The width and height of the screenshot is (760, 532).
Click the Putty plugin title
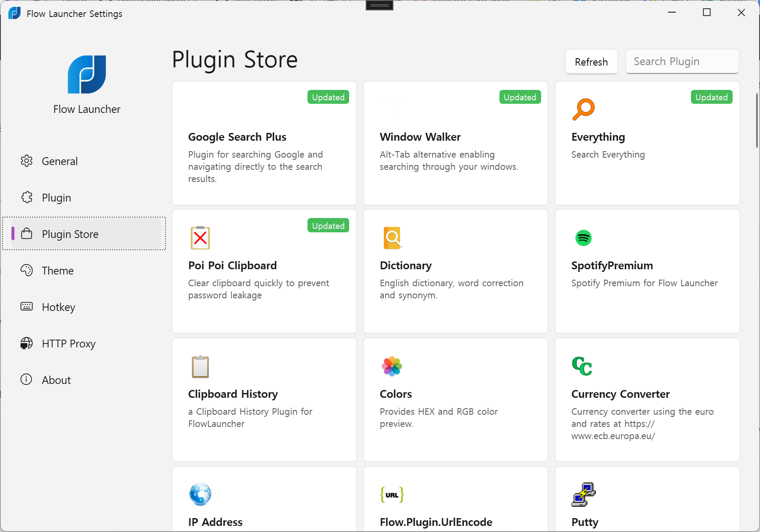(x=585, y=522)
